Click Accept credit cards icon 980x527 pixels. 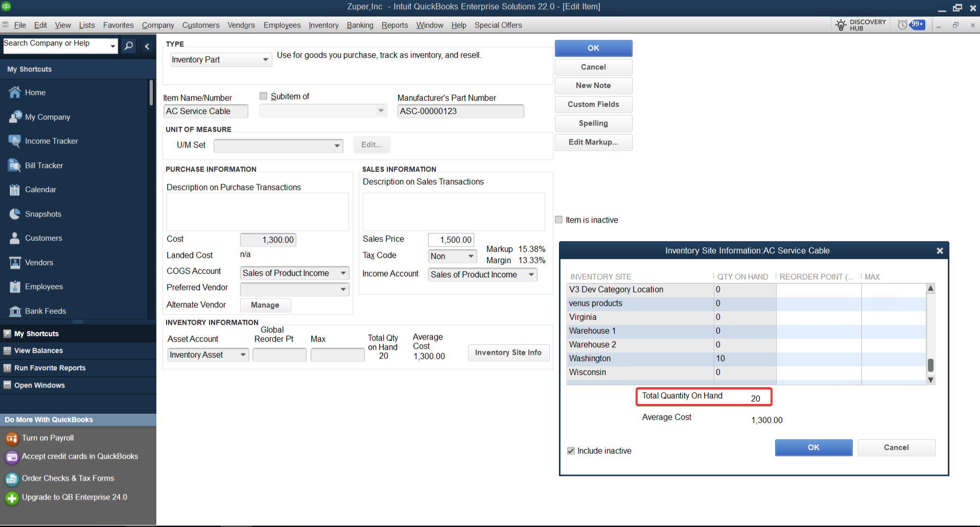12,457
